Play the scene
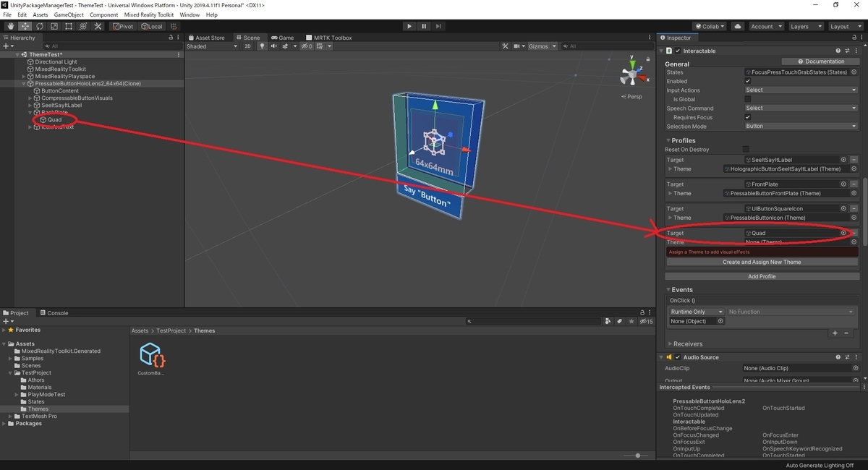Image resolution: width=868 pixels, height=470 pixels. pyautogui.click(x=409, y=27)
